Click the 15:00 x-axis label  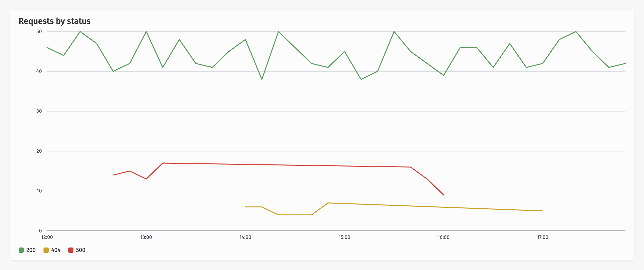coord(344,237)
